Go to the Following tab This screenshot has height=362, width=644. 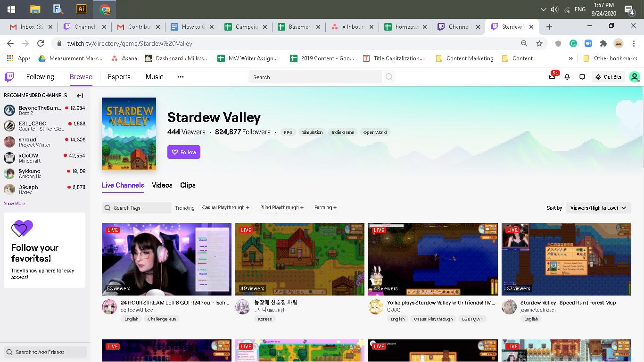coord(40,77)
